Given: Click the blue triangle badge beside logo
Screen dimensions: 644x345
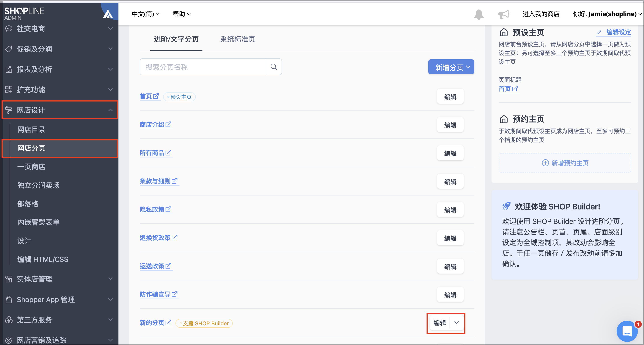Looking at the screenshot, I should pyautogui.click(x=108, y=14).
